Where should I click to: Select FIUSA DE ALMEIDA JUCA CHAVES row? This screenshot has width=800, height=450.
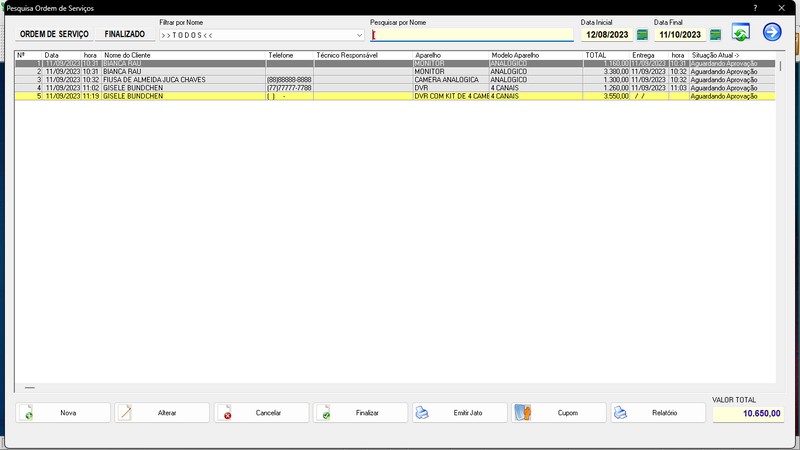395,80
